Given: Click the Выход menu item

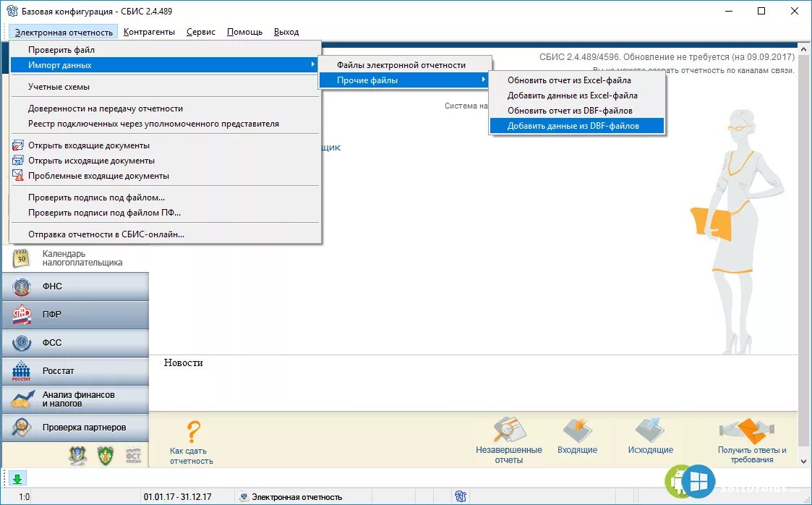Looking at the screenshot, I should (x=286, y=32).
